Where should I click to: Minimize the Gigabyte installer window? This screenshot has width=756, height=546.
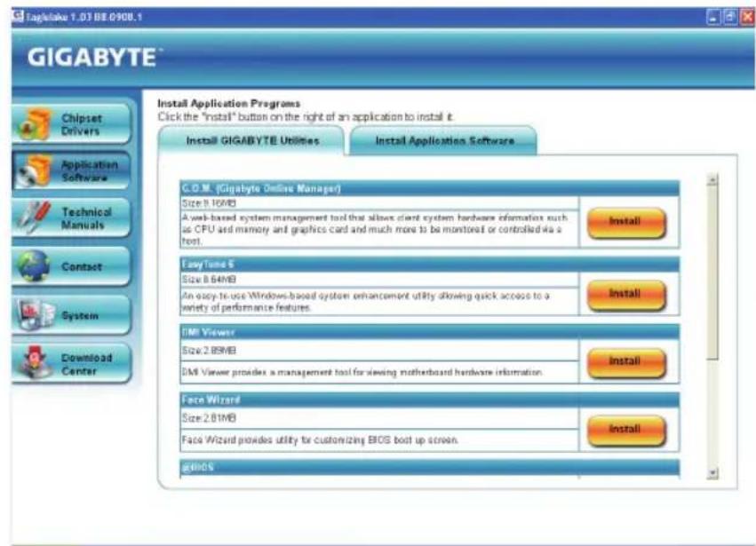713,18
